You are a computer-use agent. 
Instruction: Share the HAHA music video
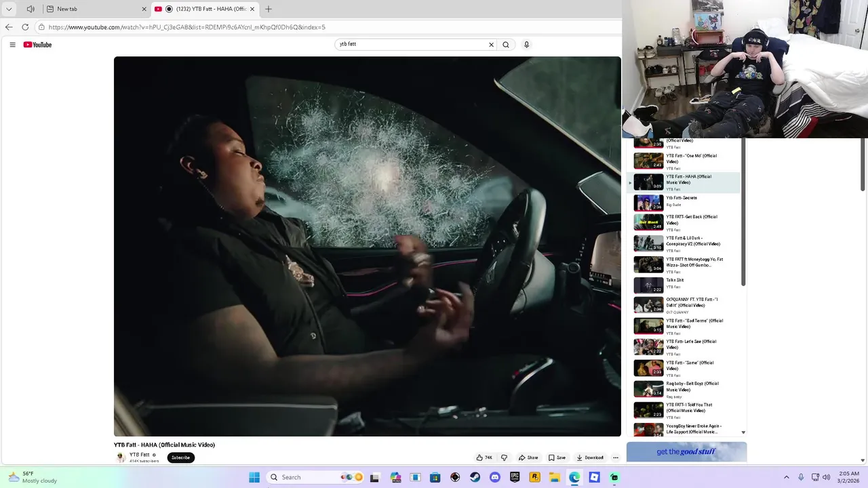tap(528, 457)
